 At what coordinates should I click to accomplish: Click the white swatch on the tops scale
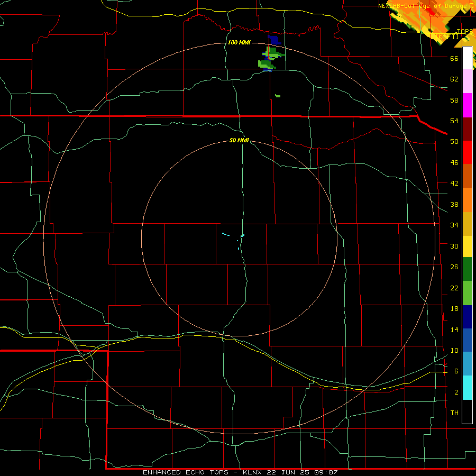(x=467, y=58)
